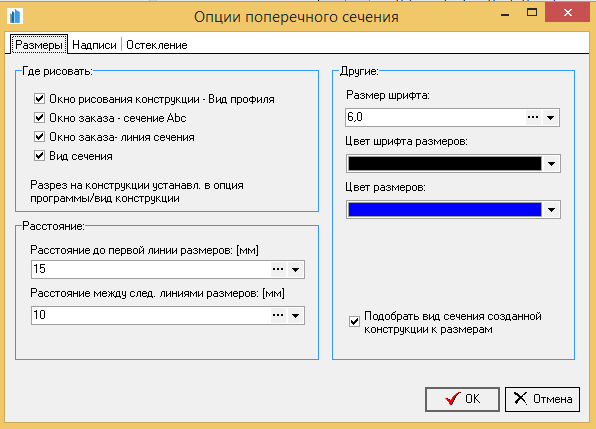This screenshot has height=429, width=596.
Task: Click the app icon in title bar
Action: [x=15, y=16]
